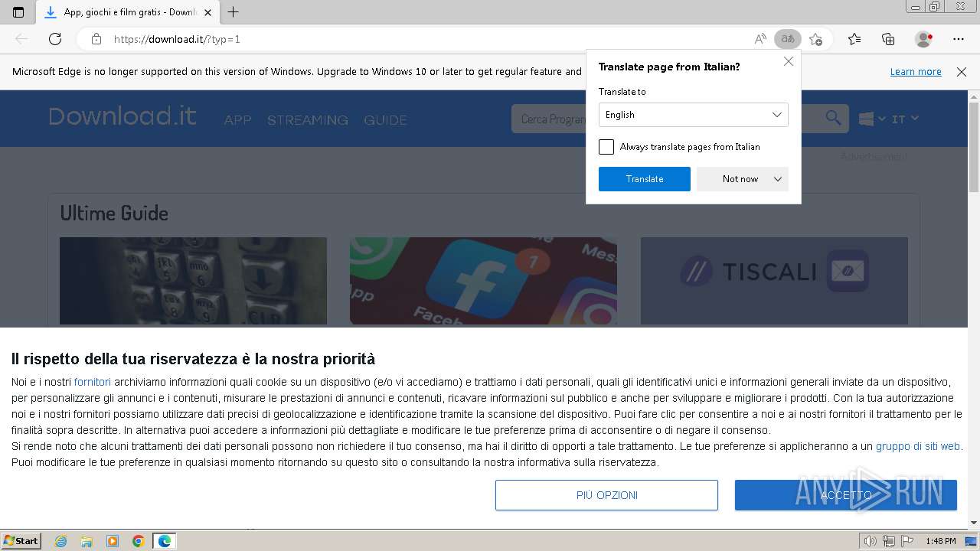Image resolution: width=980 pixels, height=551 pixels.
Task: Open the fornitori link
Action: tap(92, 382)
